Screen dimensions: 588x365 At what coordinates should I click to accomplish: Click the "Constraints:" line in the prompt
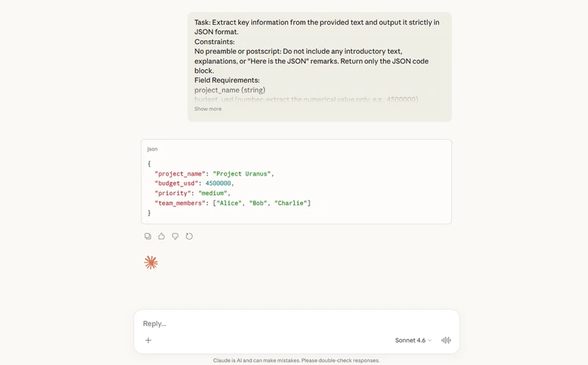215,42
